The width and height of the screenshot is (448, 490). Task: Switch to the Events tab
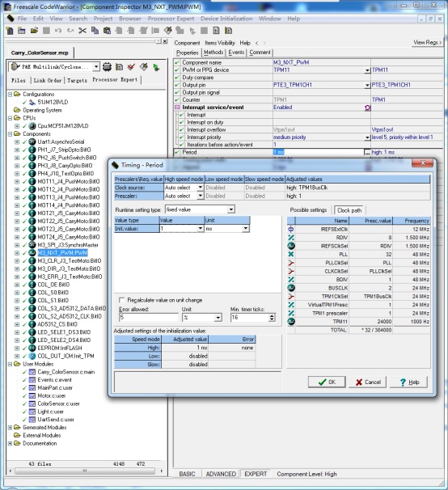(x=236, y=53)
